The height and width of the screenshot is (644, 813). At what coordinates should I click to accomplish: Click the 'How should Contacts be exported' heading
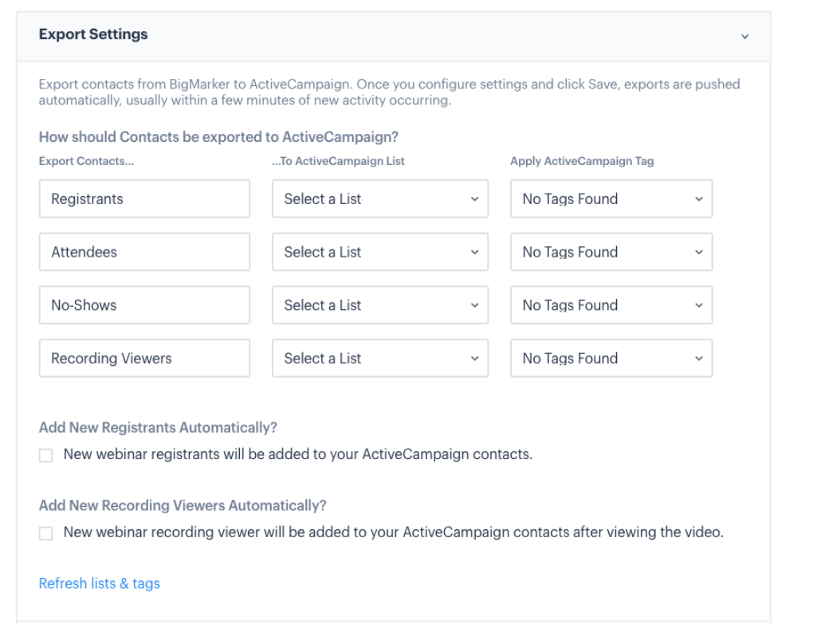pyautogui.click(x=219, y=137)
